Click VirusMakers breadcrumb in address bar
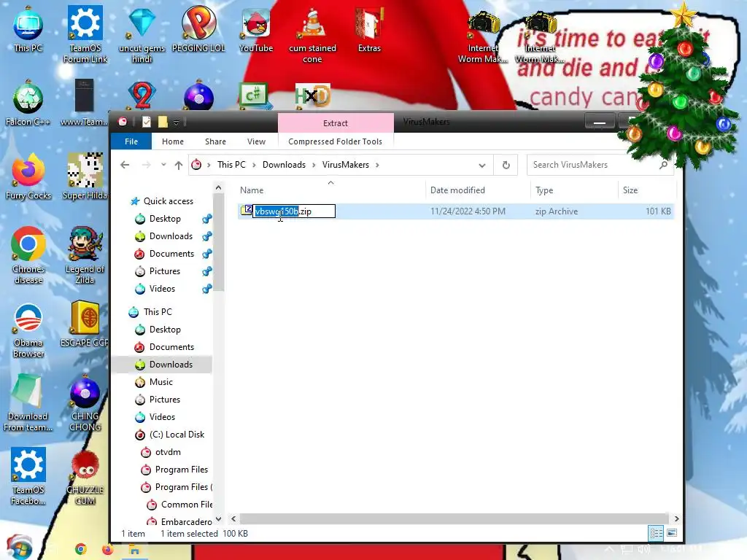The width and height of the screenshot is (747, 560). coord(345,165)
